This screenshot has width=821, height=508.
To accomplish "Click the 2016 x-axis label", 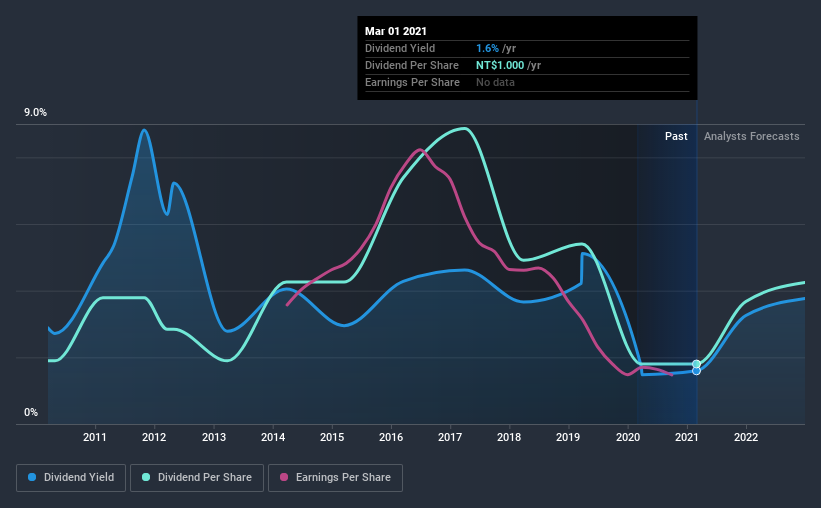I will (391, 437).
